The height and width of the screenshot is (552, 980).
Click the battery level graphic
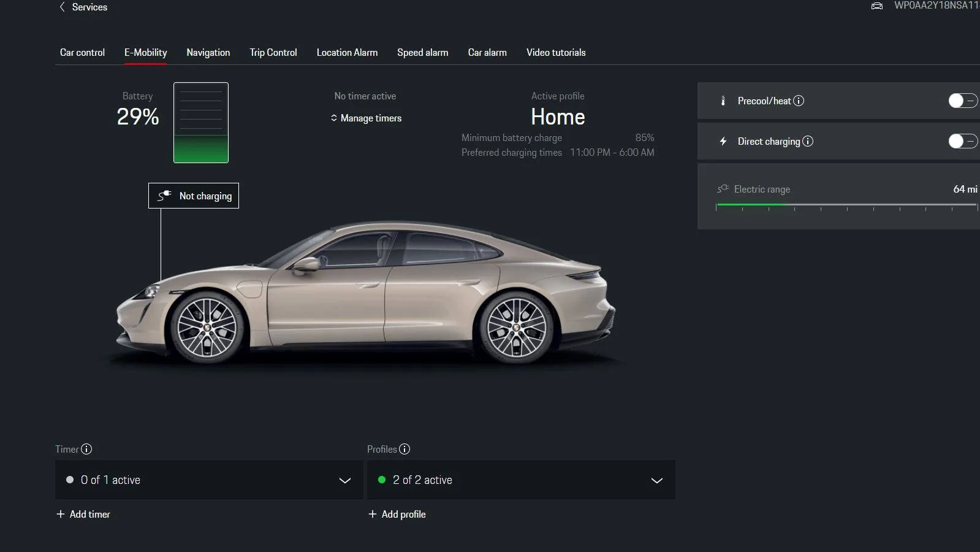pos(201,123)
